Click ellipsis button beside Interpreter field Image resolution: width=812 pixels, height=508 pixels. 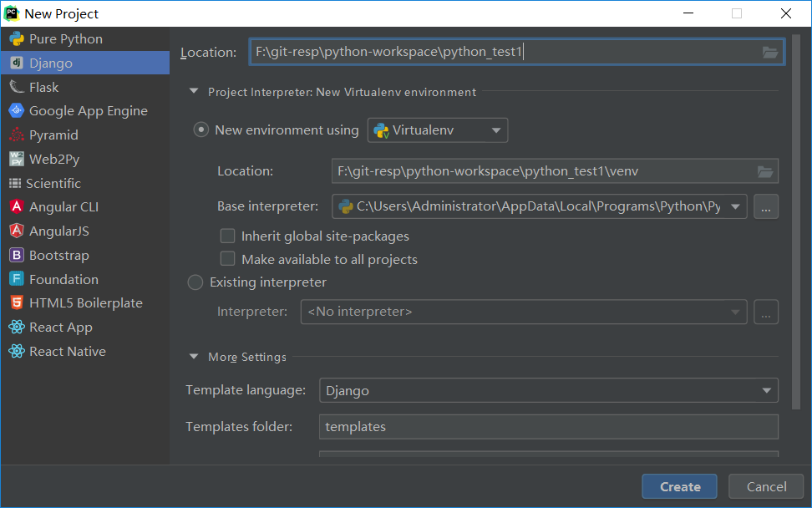click(766, 312)
